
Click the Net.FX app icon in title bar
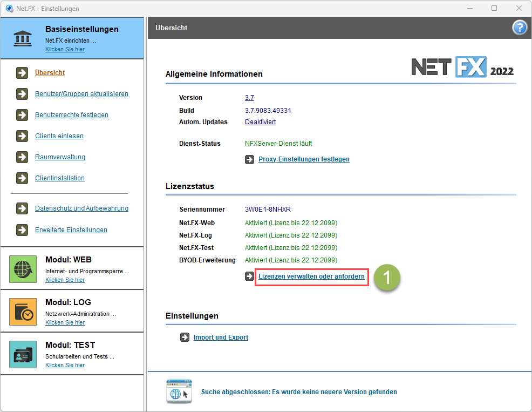[10, 8]
